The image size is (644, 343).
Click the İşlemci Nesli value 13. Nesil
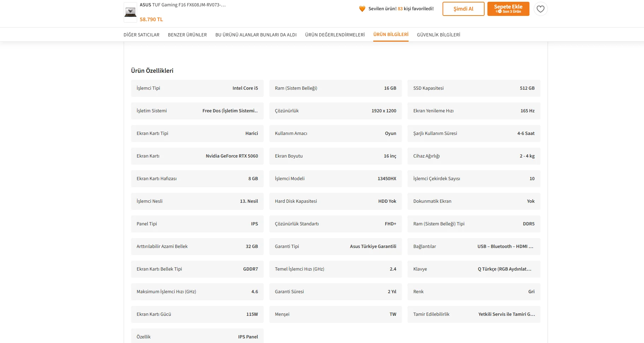(249, 201)
